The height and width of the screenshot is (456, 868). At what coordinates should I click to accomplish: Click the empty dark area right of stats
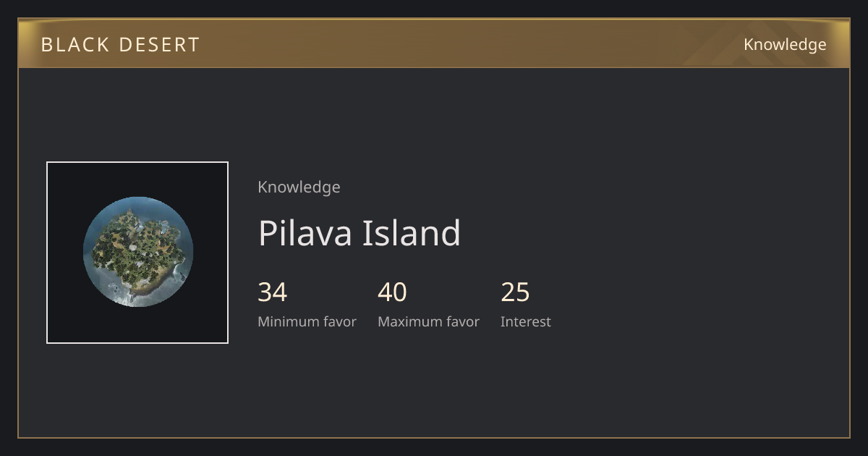(x=694, y=304)
